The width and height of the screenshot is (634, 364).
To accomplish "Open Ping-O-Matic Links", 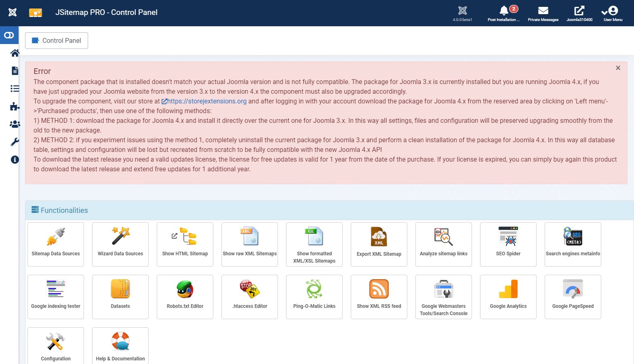I will [x=314, y=297].
